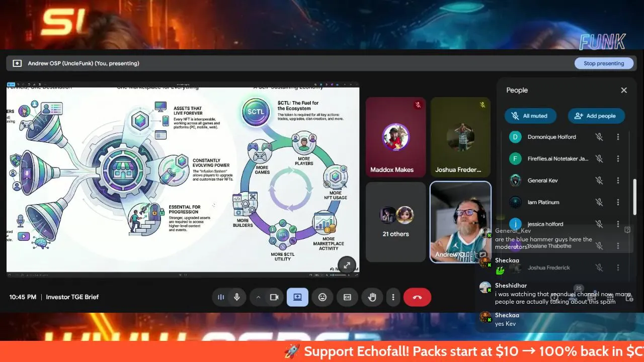Open more options menu in call bar
The height and width of the screenshot is (362, 644).
(393, 297)
